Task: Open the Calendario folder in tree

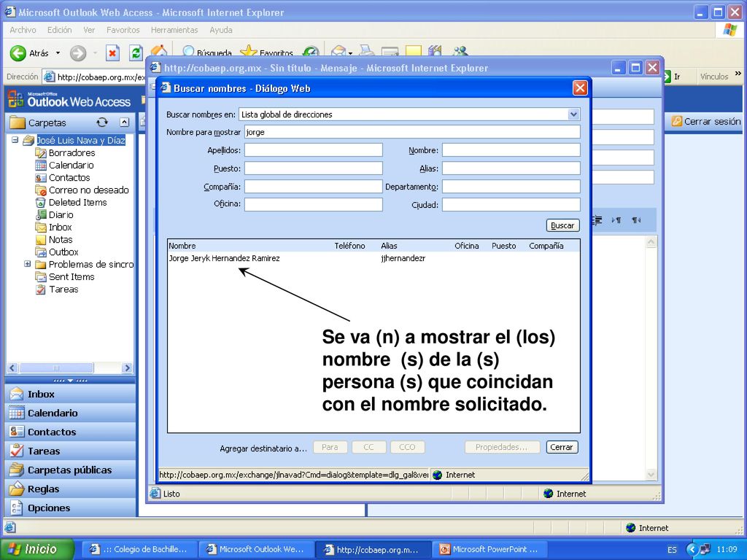Action: point(71,166)
